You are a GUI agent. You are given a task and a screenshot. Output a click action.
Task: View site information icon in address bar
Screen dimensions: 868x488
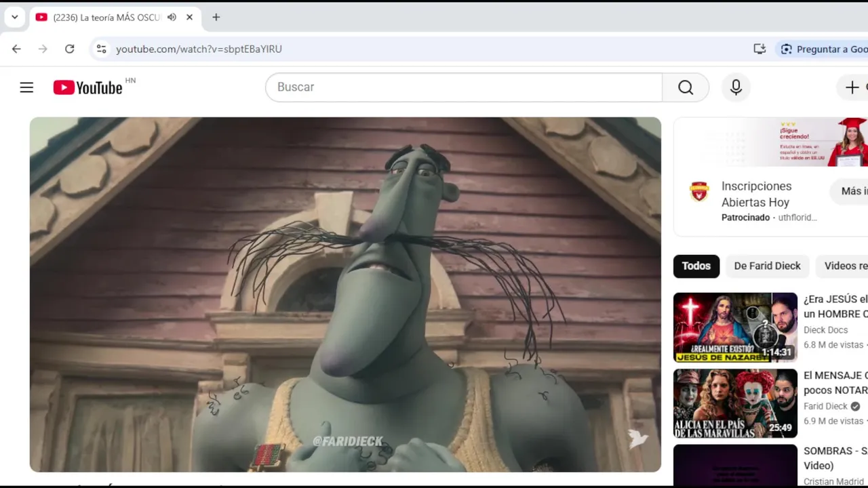[101, 49]
